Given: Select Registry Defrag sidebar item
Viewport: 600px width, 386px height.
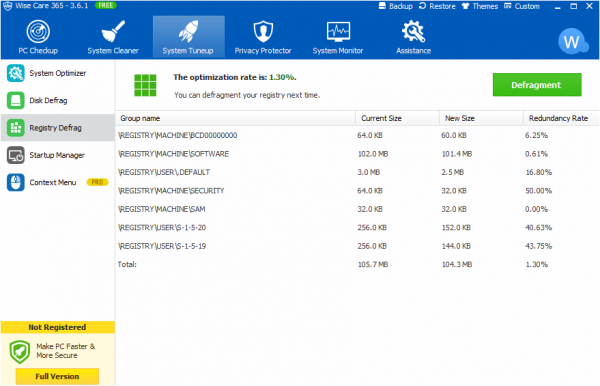Looking at the screenshot, I should pyautogui.click(x=57, y=128).
